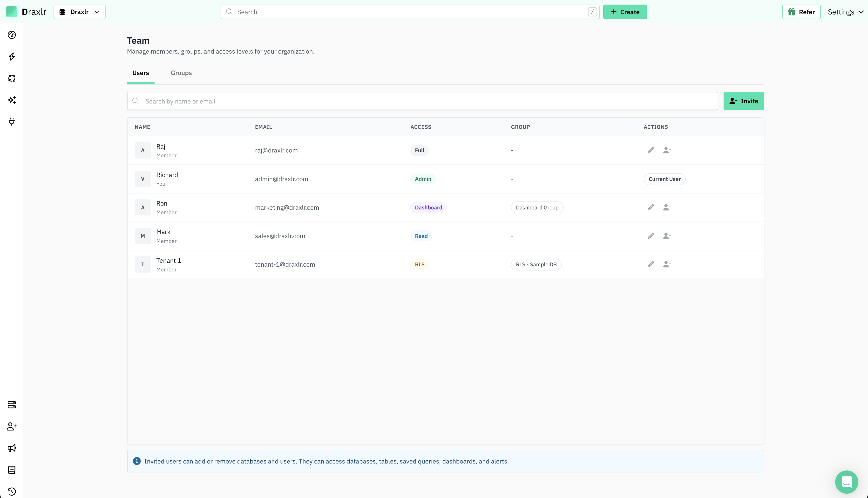This screenshot has height=498, width=868.
Task: Click Richard's avatar tile
Action: 142,179
